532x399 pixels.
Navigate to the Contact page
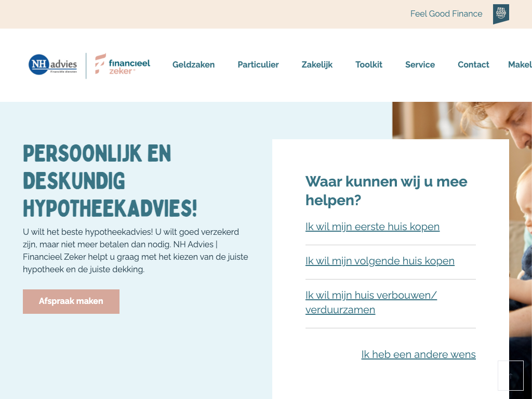point(473,65)
